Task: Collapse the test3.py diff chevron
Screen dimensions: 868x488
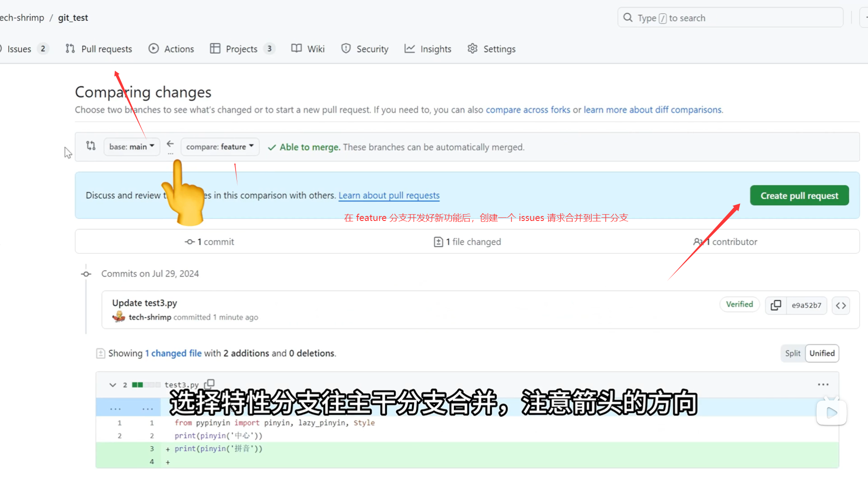Action: (x=113, y=385)
